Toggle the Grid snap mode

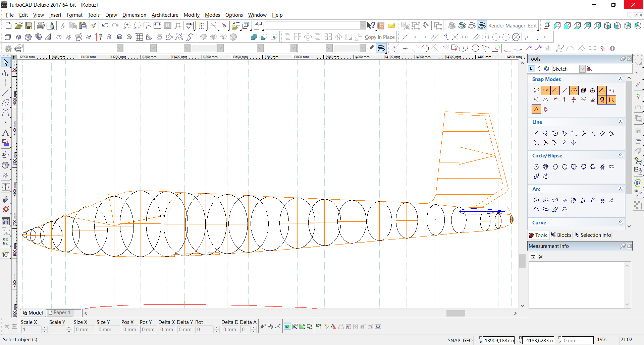(611, 90)
